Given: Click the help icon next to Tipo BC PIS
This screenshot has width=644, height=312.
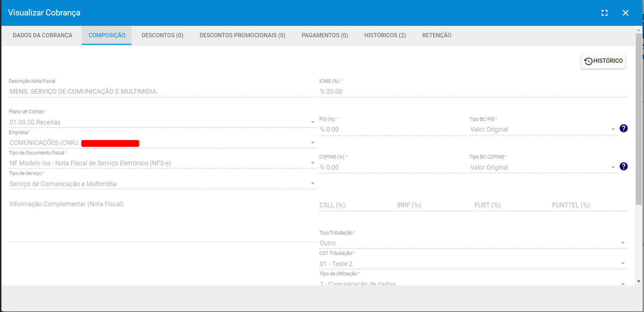Looking at the screenshot, I should coord(624,128).
